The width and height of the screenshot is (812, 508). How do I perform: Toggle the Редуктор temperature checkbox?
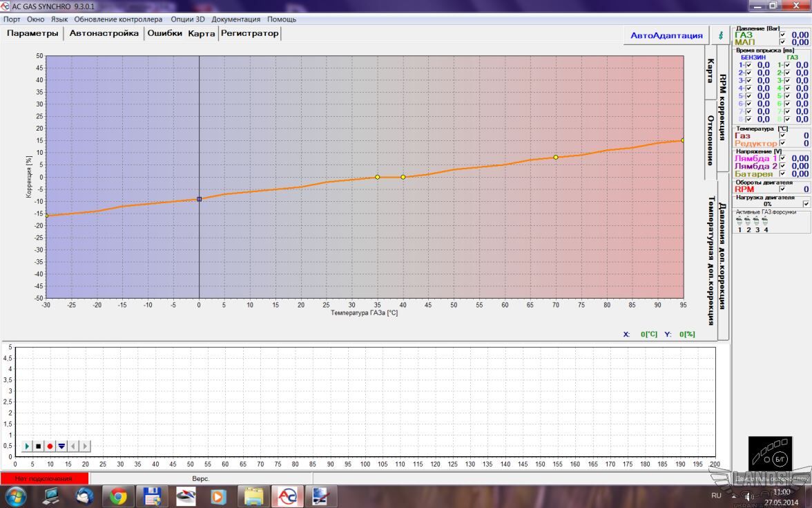tap(782, 143)
